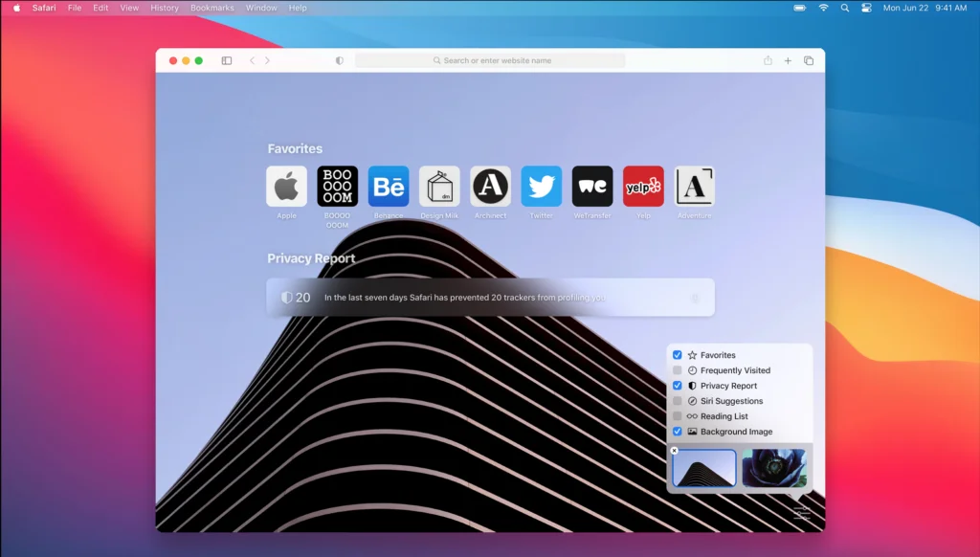Enable the Reading List checkbox
The width and height of the screenshot is (980, 557).
tap(678, 415)
